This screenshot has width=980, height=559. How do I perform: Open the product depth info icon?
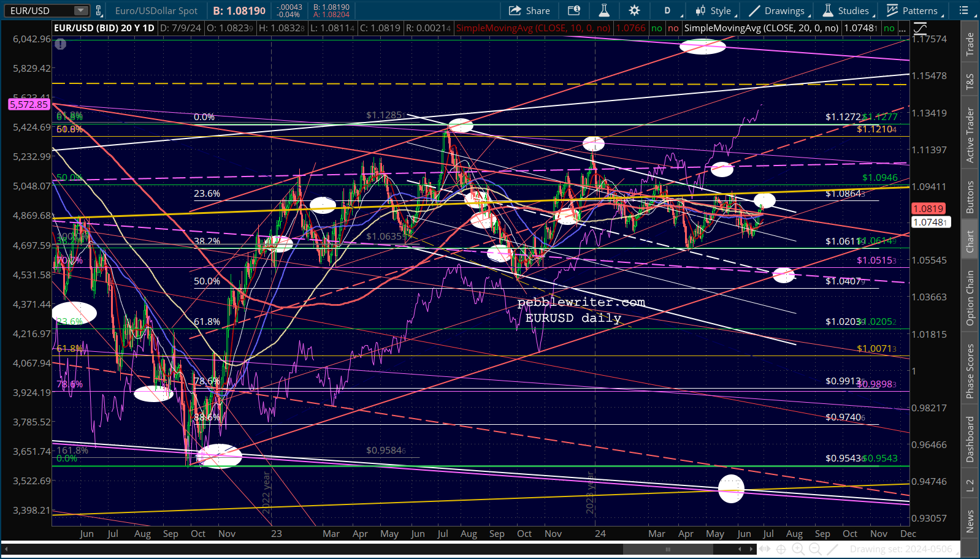574,10
